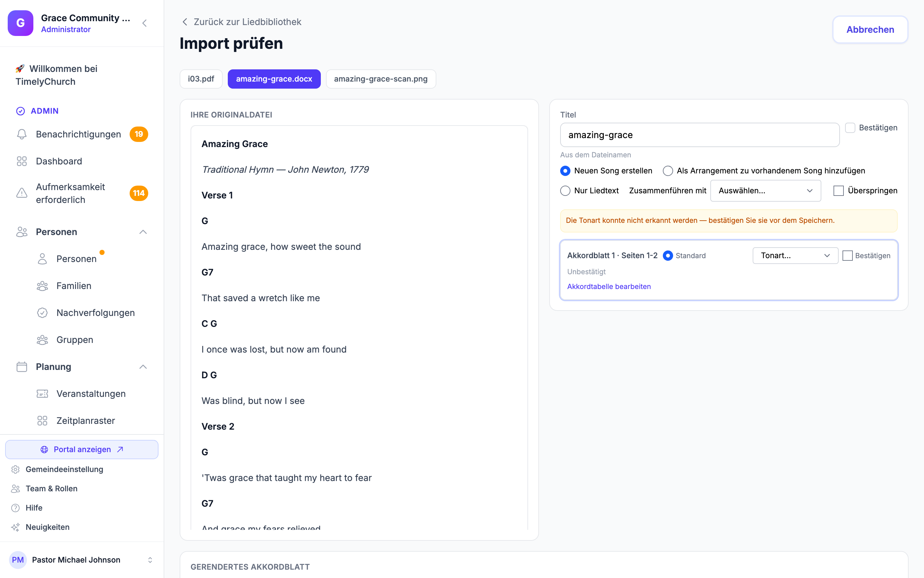Select the Standard radio for Akkordblatt 1
This screenshot has height=578, width=924.
[x=668, y=256]
